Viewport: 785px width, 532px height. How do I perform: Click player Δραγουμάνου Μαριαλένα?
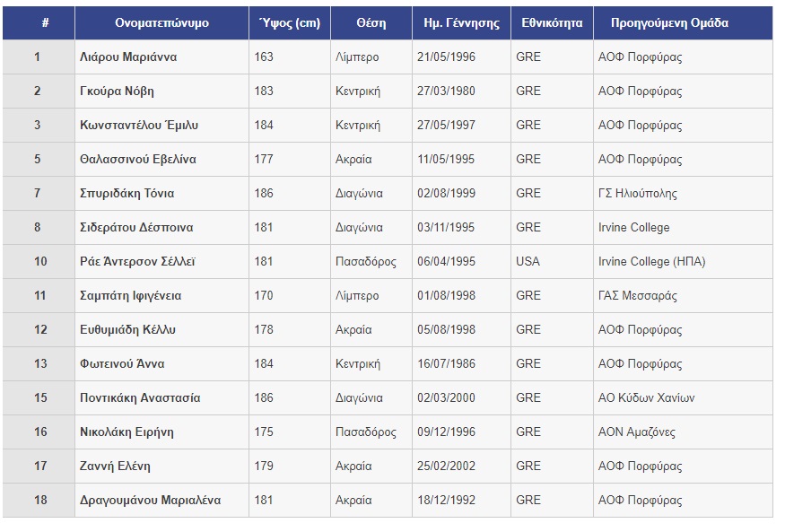click(150, 500)
